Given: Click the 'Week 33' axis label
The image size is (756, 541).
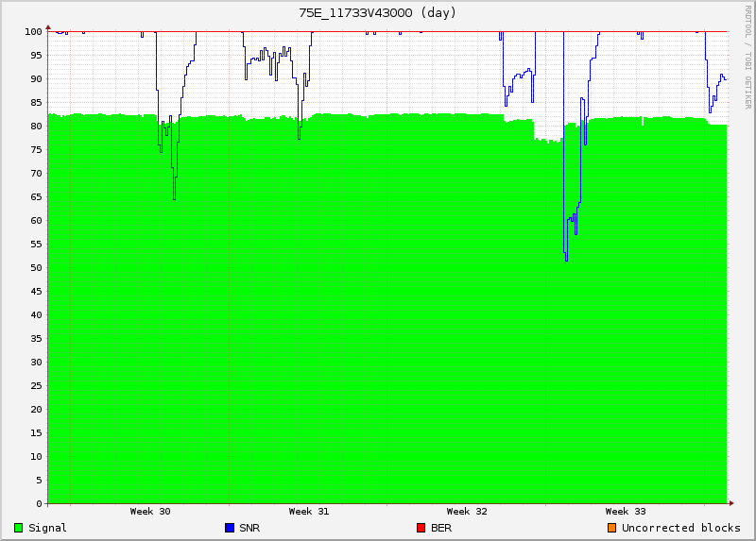Looking at the screenshot, I should (626, 512).
